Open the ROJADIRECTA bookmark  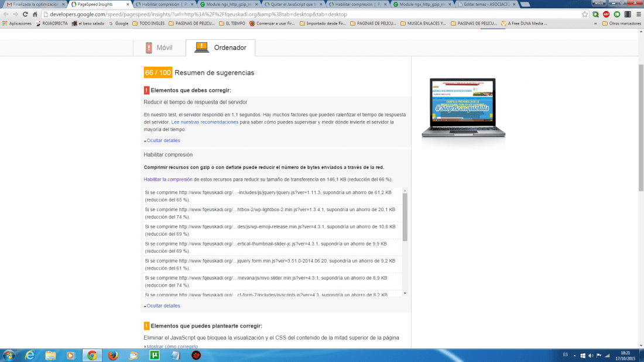[x=52, y=23]
